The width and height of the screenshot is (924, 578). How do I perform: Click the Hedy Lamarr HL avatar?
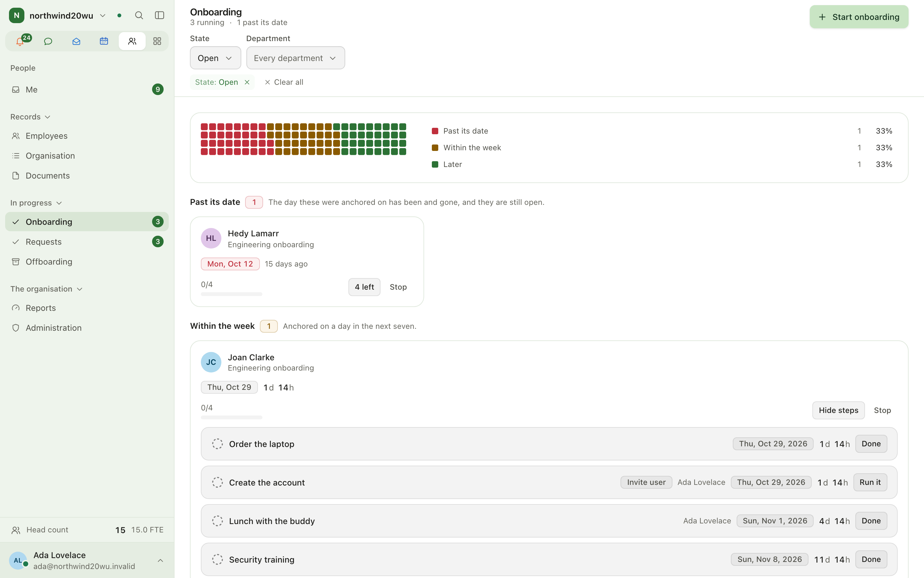click(211, 238)
